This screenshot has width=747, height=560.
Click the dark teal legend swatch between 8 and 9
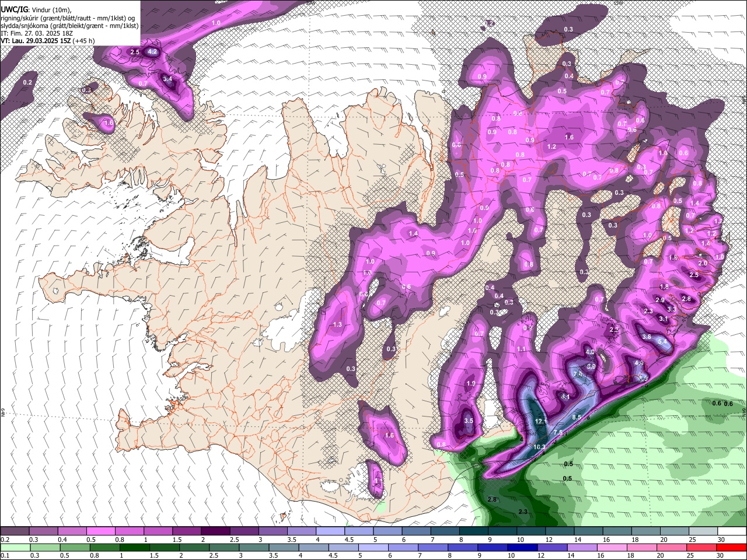click(x=473, y=531)
